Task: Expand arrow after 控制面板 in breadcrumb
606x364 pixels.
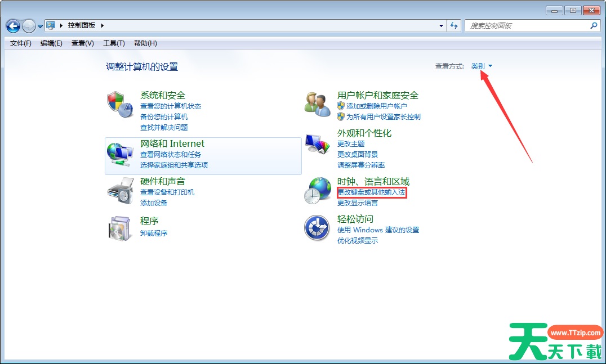Action: coord(102,25)
